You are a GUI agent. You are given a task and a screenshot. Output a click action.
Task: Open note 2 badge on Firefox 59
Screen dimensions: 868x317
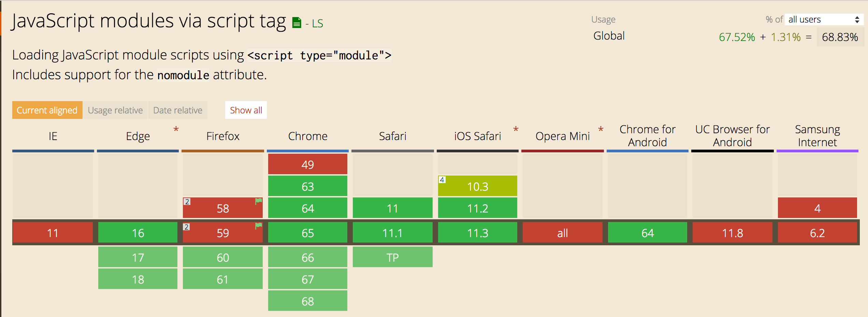(187, 227)
